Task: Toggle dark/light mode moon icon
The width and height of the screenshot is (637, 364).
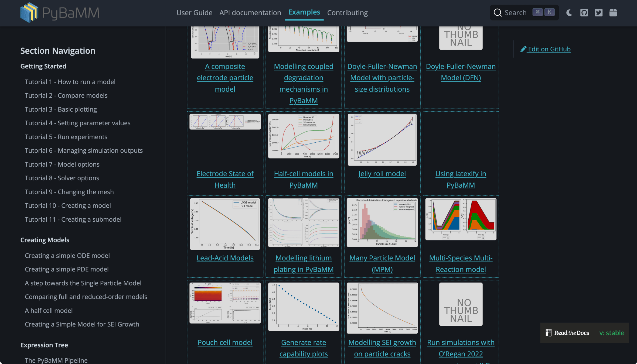Action: click(569, 13)
